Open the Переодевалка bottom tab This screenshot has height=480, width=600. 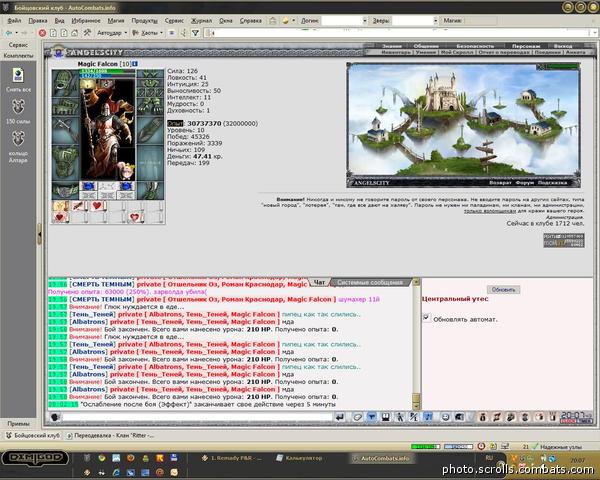coord(111,436)
